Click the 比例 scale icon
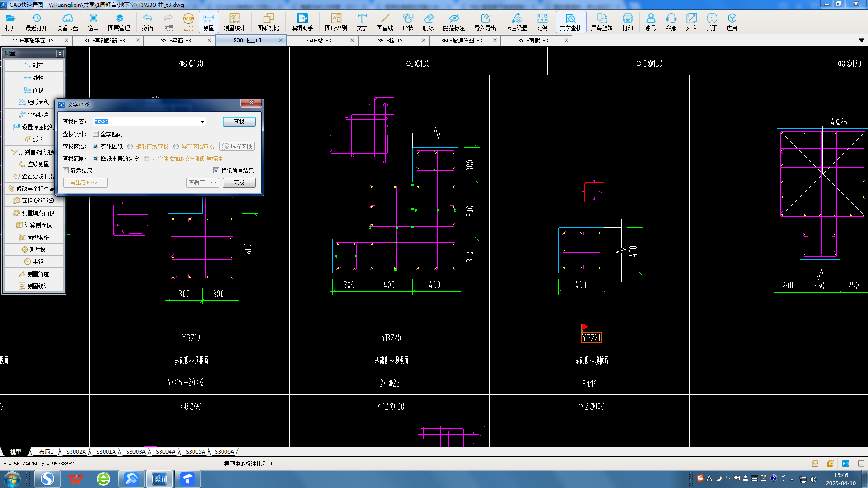The image size is (868, 488). pyautogui.click(x=542, y=22)
